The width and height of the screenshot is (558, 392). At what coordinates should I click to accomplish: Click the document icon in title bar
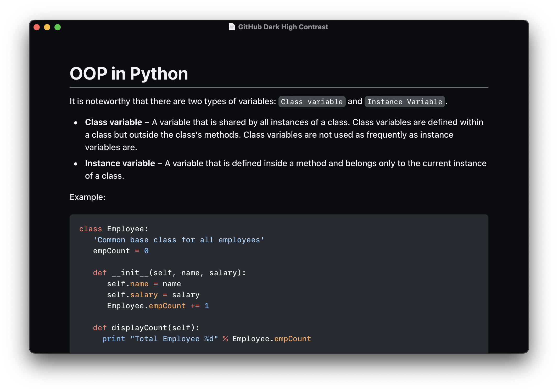[232, 27]
